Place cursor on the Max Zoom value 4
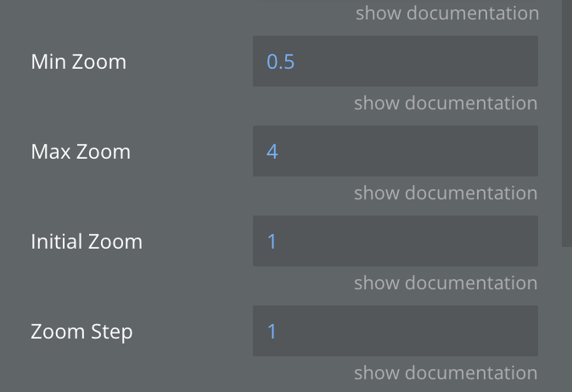Viewport: 572px width, 392px height. [272, 152]
